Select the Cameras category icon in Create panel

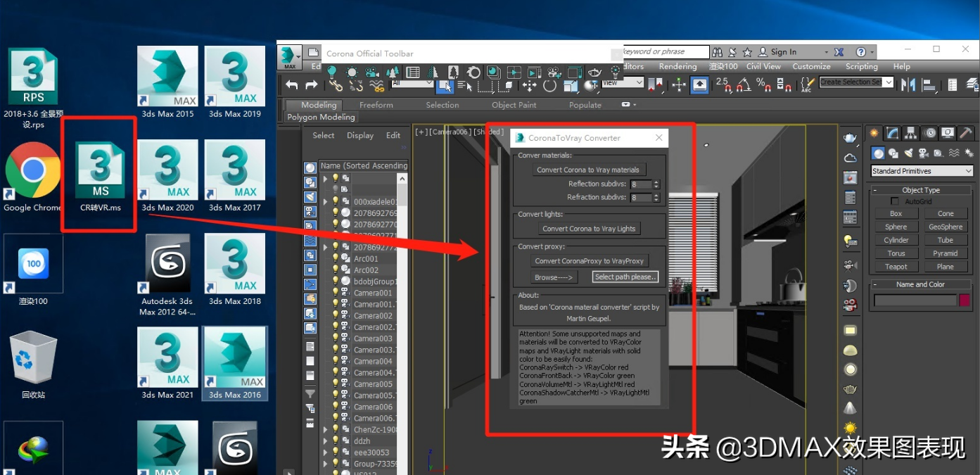pyautogui.click(x=924, y=153)
